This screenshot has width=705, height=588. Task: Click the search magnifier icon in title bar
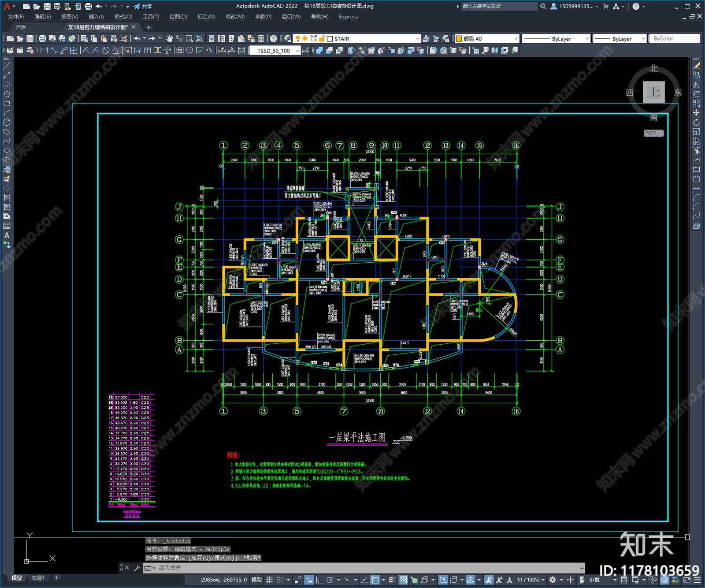click(x=543, y=6)
